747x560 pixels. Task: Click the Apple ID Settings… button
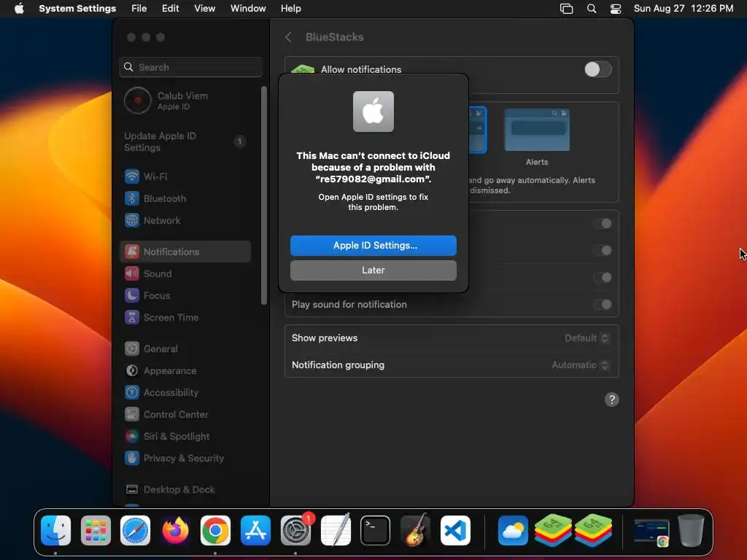click(373, 246)
